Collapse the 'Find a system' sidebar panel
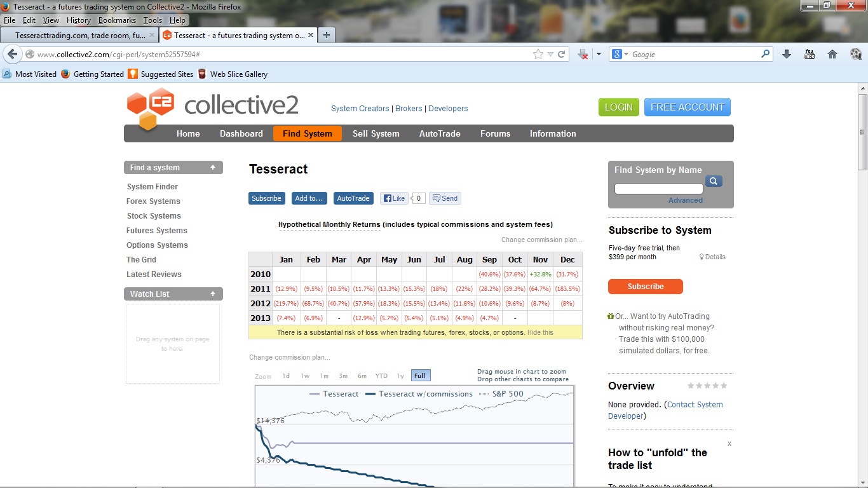The width and height of the screenshot is (868, 488). coord(213,168)
